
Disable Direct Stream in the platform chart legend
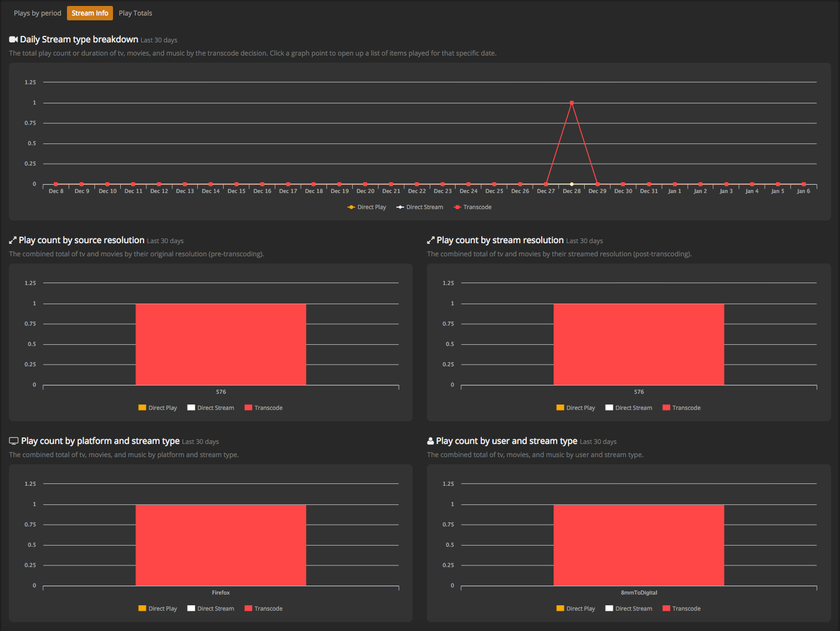[x=210, y=609]
